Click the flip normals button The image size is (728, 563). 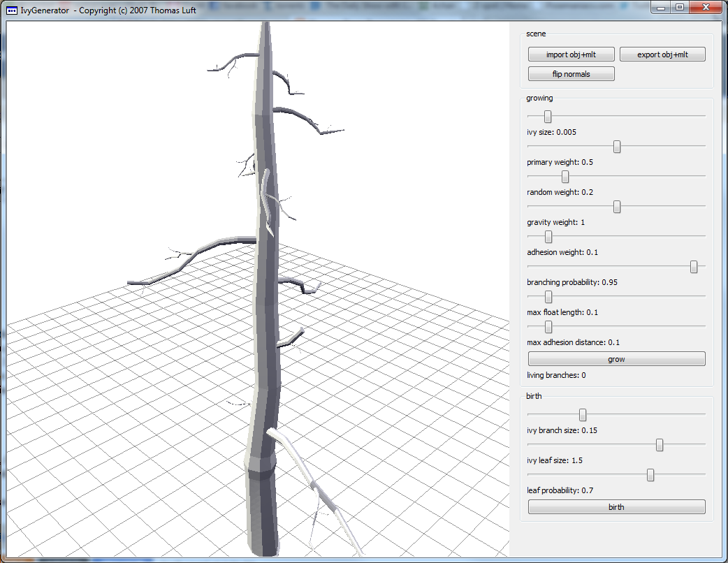[x=571, y=74]
